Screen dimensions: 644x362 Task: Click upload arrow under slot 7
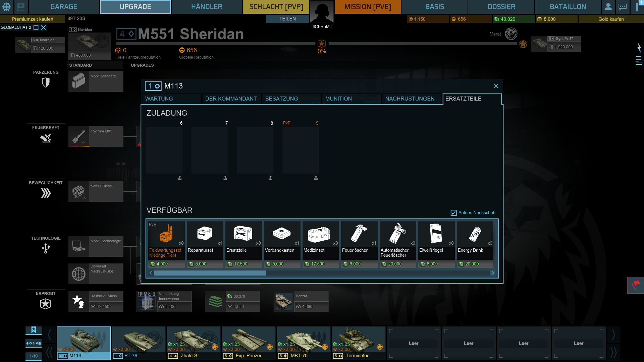[225, 178]
